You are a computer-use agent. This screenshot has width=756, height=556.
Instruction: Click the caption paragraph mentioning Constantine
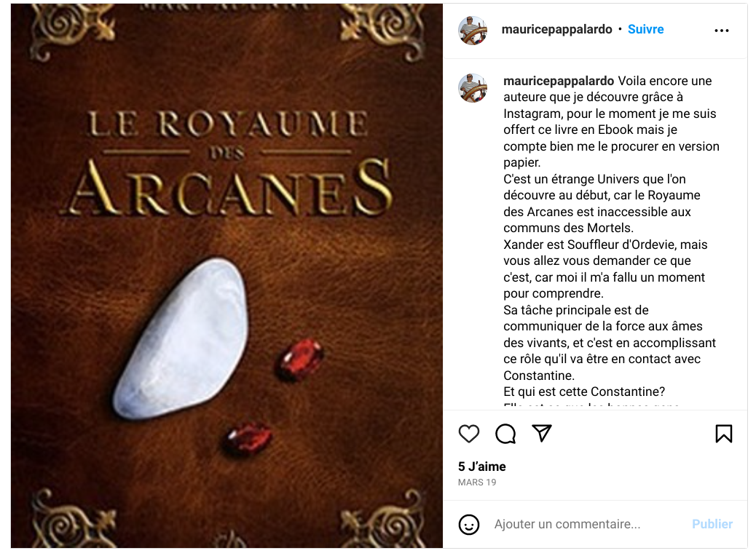[610, 343]
